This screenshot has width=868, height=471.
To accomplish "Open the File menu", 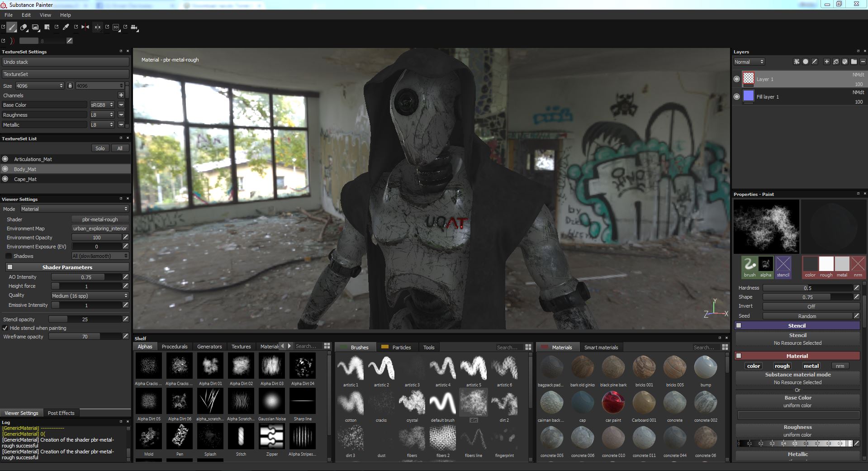I will tap(9, 15).
